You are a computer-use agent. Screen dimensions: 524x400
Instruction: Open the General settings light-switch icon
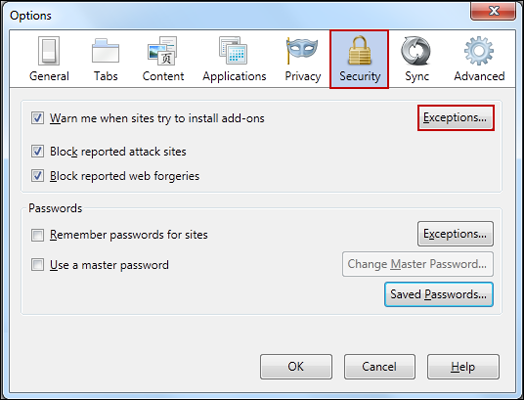coord(49,51)
